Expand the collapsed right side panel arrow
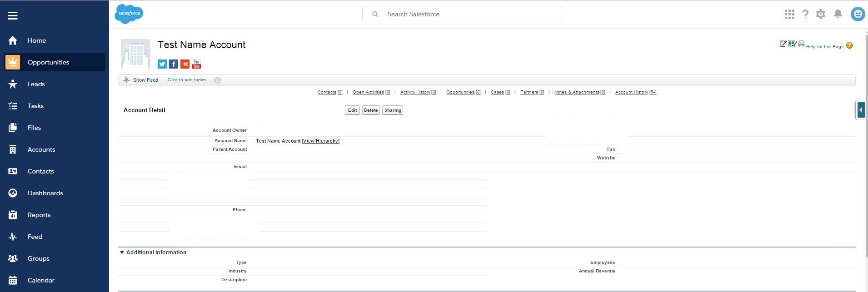Screen dimensions: 868x292 [860, 110]
